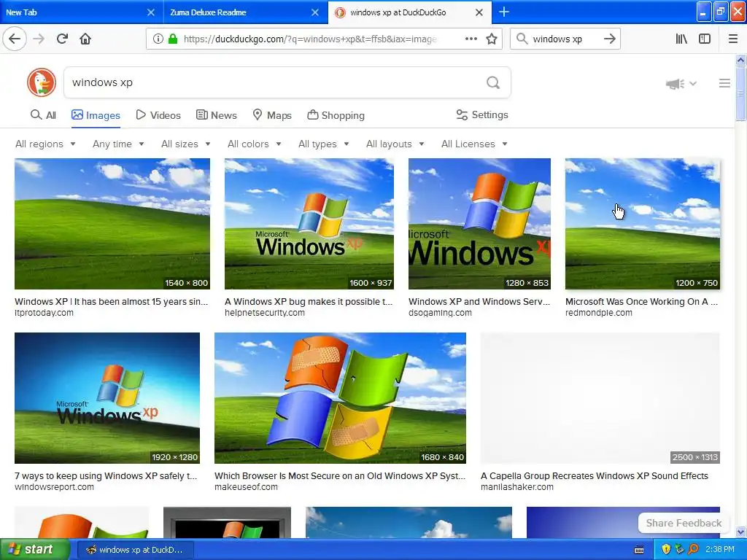This screenshot has height=560, width=747.
Task: Expand the All Licenses filter
Action: pyautogui.click(x=474, y=144)
